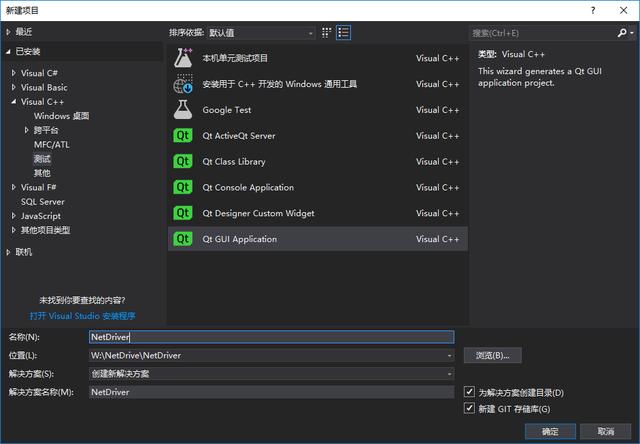This screenshot has width=640, height=444.
Task: Click the Qt ActiveQt Server Qt icon
Action: [x=183, y=135]
